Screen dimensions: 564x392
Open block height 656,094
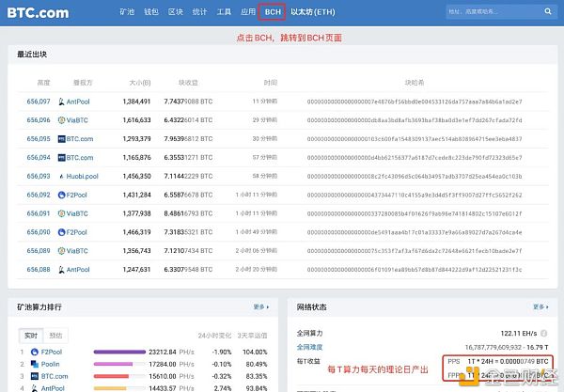[39, 158]
